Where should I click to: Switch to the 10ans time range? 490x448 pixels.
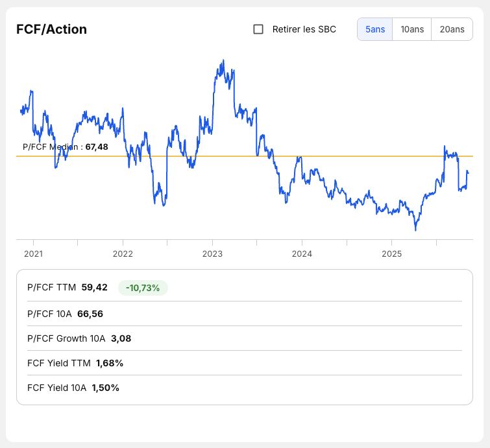412,29
